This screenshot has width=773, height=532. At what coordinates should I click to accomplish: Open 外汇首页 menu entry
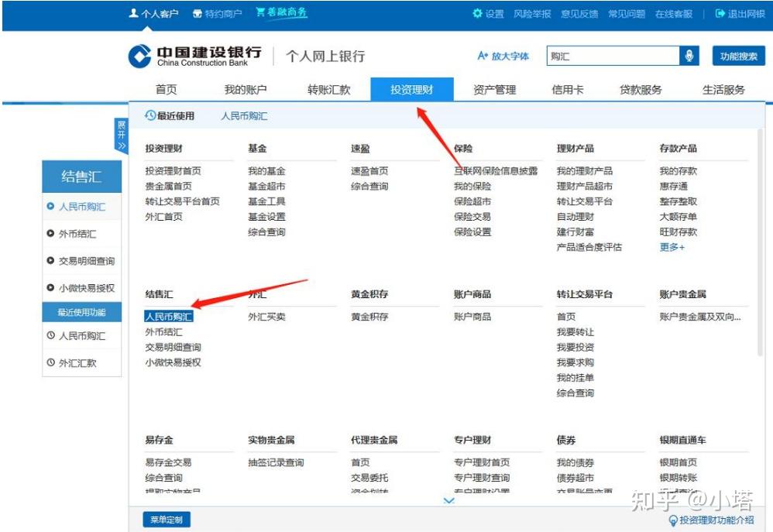[x=163, y=217]
